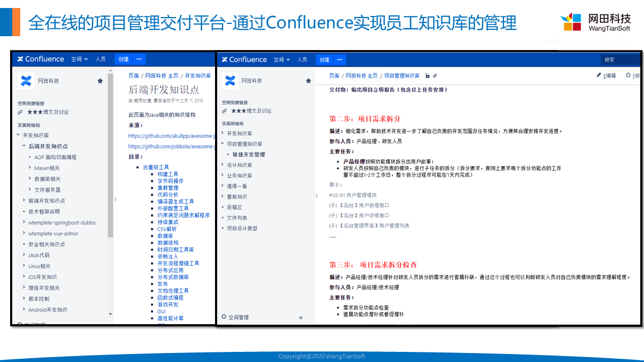
Task: Click 页面 breadcrumb in left screenshot
Action: [x=134, y=76]
